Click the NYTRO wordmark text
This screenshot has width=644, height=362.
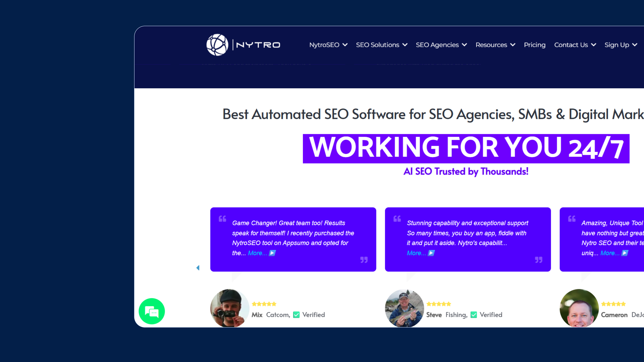[x=258, y=45]
